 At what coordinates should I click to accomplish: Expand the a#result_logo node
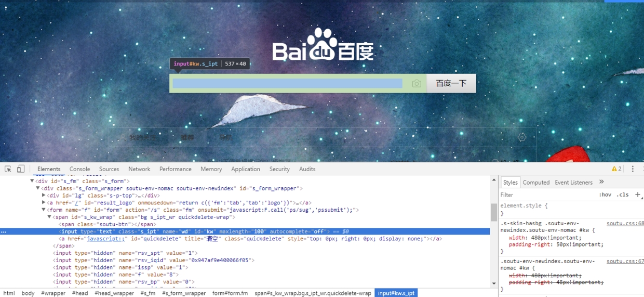tap(44, 203)
